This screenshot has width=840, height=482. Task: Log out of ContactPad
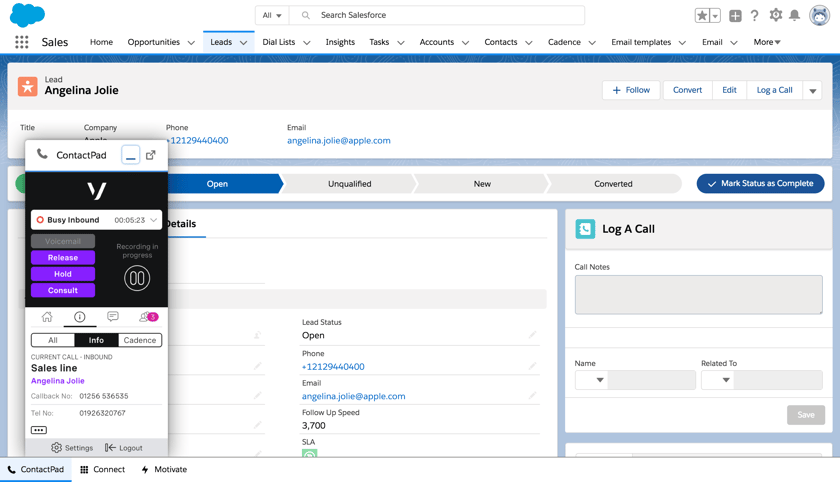[124, 448]
